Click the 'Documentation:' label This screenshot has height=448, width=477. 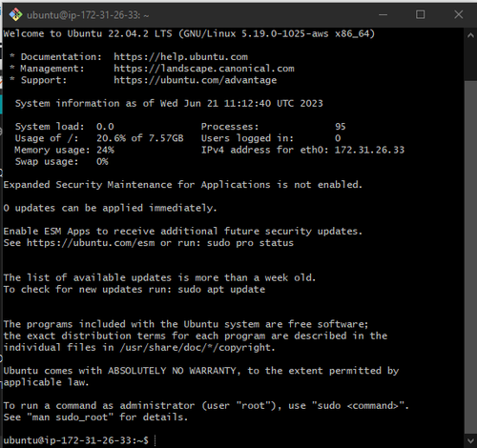[x=61, y=57]
